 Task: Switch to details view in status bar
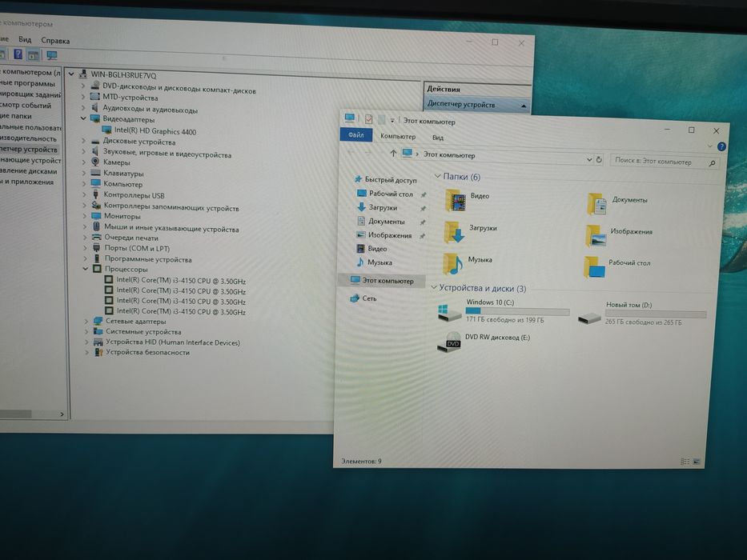[685, 462]
